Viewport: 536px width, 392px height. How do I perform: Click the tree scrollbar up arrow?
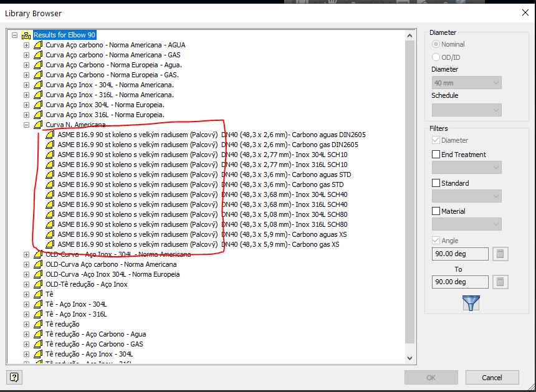410,35
